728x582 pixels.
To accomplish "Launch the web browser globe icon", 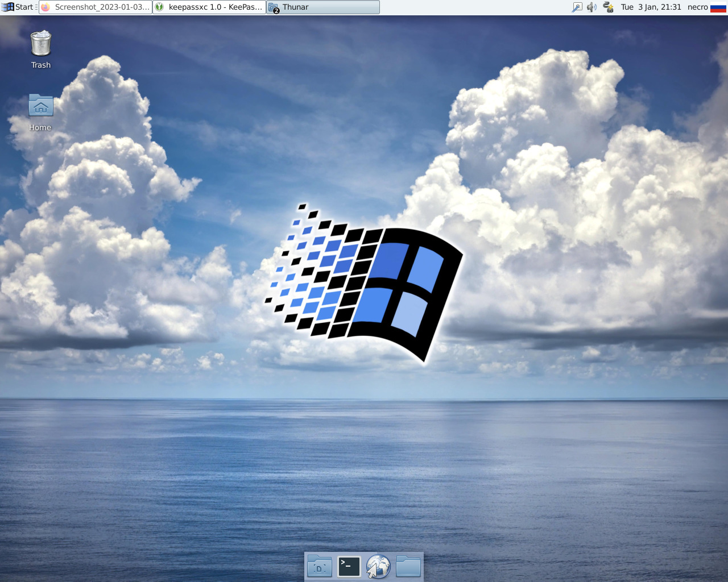I will pyautogui.click(x=378, y=566).
